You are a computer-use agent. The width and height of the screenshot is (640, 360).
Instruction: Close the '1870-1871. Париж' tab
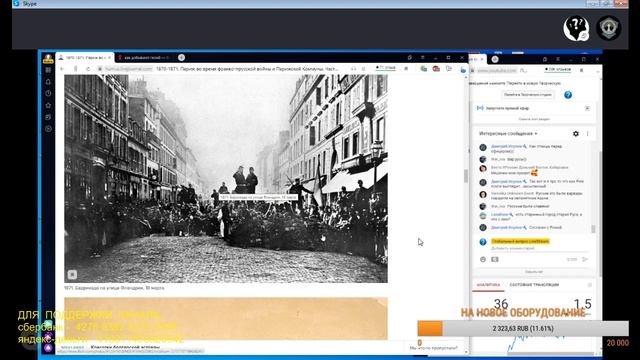click(x=109, y=58)
